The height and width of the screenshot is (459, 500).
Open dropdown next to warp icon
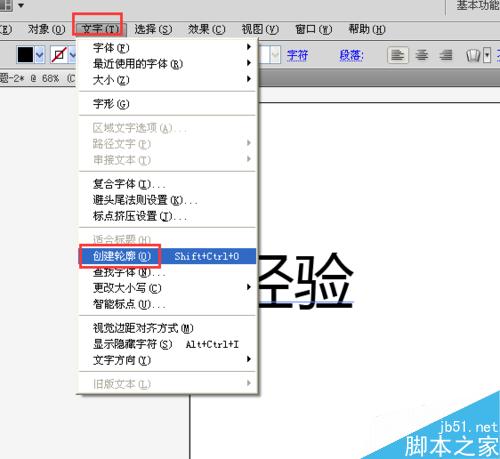tap(487, 55)
